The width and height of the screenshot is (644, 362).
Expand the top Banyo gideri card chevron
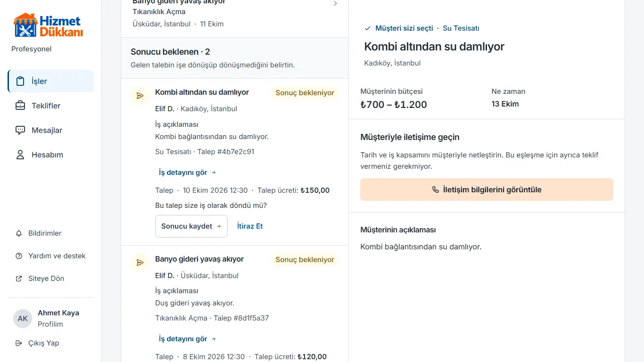point(335,4)
